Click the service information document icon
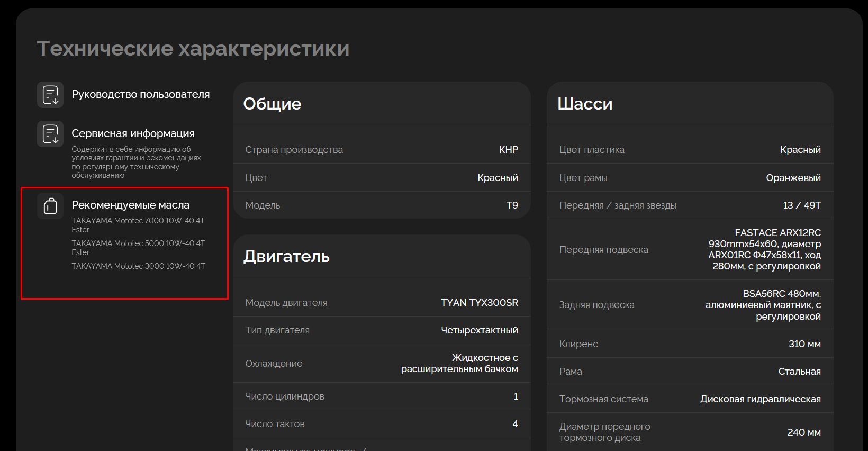 50,134
